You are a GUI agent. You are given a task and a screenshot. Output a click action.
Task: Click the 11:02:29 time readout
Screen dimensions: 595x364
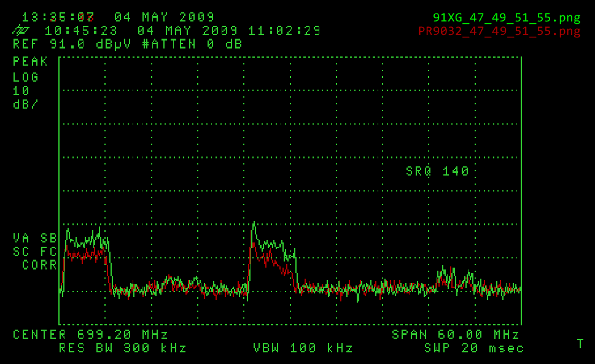(284, 31)
